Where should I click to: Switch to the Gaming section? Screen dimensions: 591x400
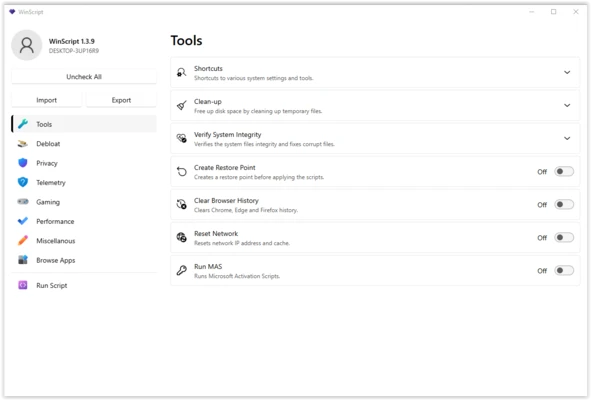(x=84, y=202)
